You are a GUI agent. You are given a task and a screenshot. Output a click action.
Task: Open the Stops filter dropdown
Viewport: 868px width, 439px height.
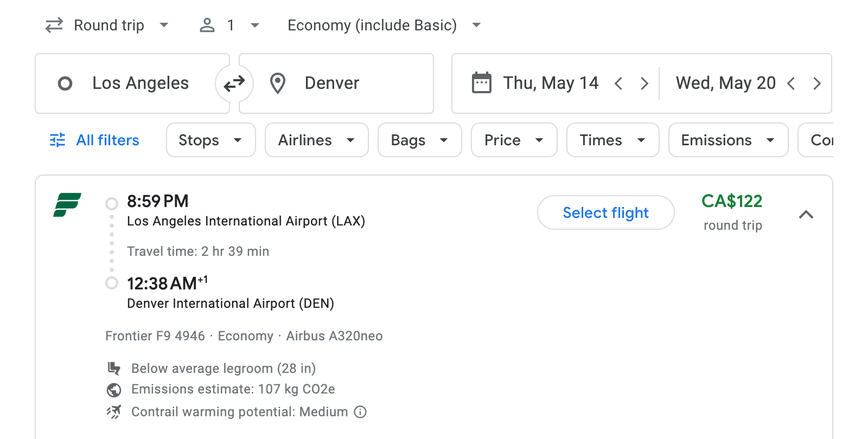click(x=210, y=140)
